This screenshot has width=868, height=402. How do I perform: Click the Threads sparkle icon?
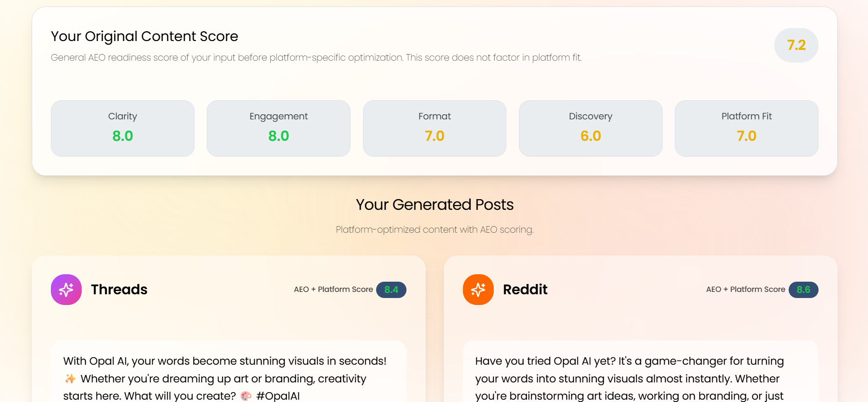[x=66, y=290]
